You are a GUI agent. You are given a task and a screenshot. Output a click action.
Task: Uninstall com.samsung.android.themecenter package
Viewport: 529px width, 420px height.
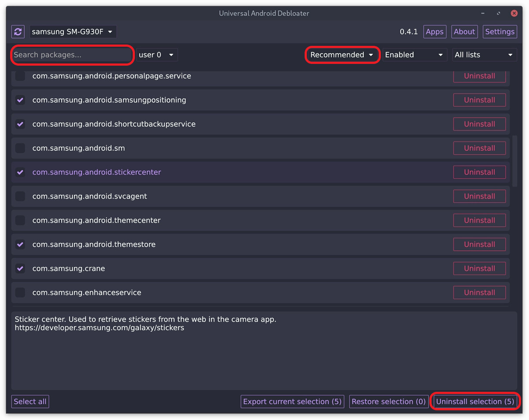[479, 220]
